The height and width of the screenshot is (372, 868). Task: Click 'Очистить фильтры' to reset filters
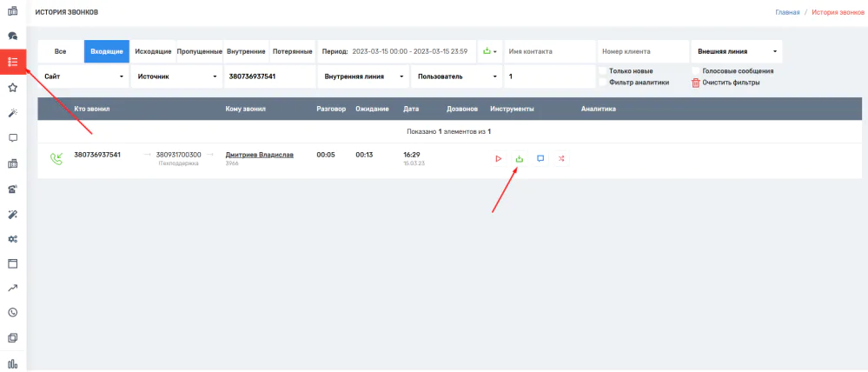(x=730, y=83)
